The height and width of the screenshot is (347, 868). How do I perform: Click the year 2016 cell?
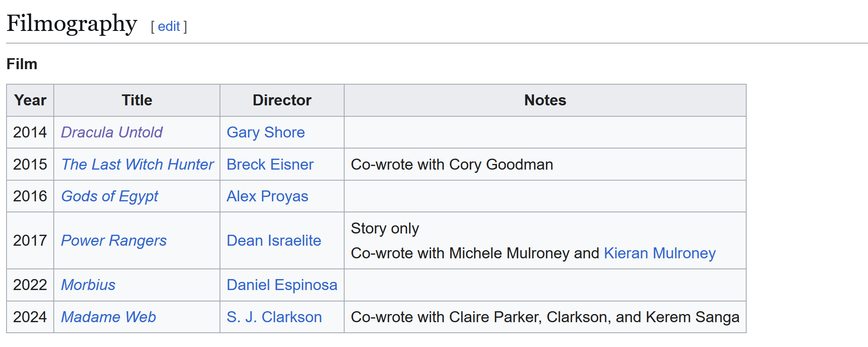tap(30, 196)
